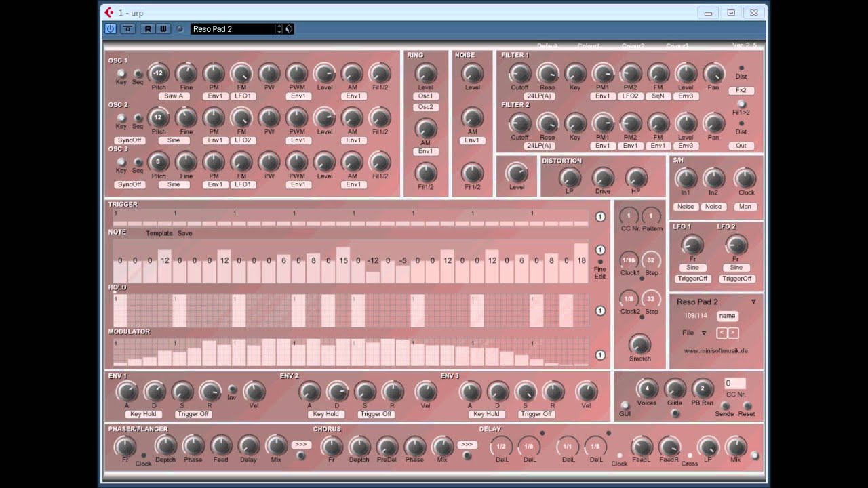Screen dimensions: 868x488
Task: Click the Chorus >>> routing button
Action: [x=467, y=445]
